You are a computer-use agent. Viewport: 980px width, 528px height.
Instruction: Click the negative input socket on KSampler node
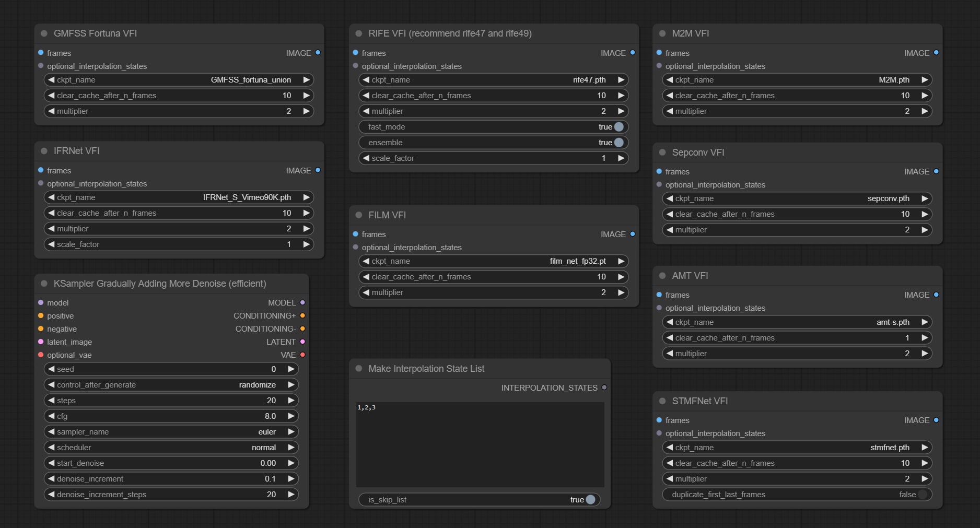[x=41, y=328]
